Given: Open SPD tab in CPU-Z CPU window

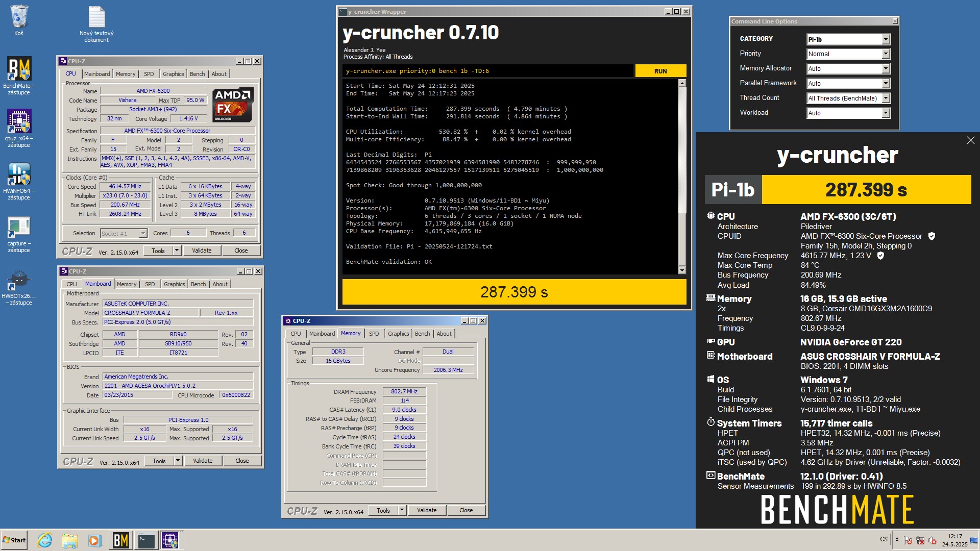Looking at the screenshot, I should tap(149, 74).
